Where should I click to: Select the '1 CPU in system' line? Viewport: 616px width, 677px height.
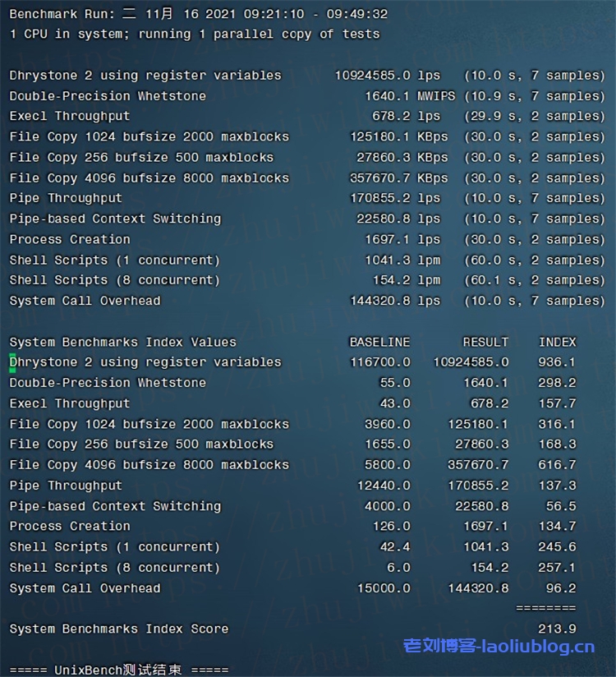[x=195, y=35]
